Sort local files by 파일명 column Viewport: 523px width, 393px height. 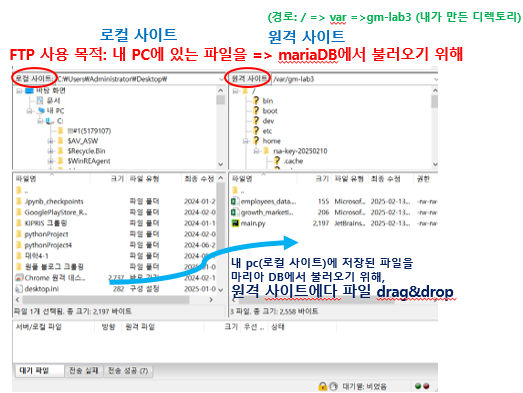pyautogui.click(x=52, y=179)
